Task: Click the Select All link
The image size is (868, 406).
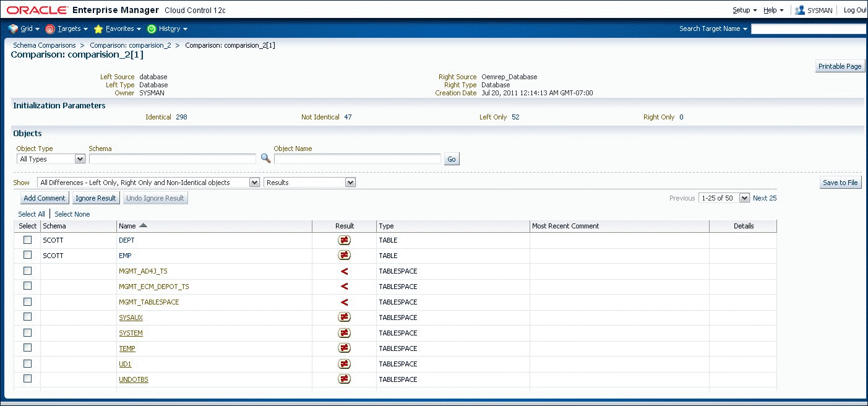Action: 32,214
